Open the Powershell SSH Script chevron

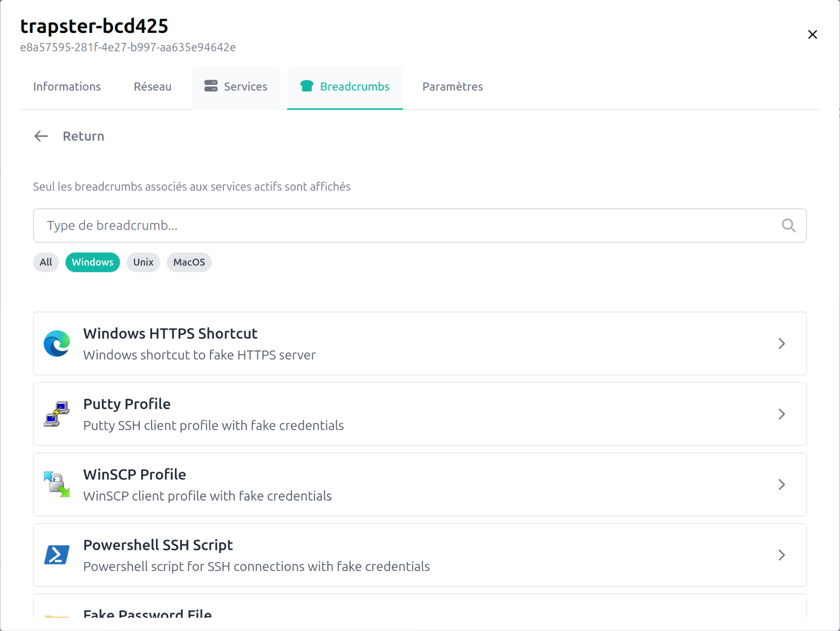click(781, 555)
